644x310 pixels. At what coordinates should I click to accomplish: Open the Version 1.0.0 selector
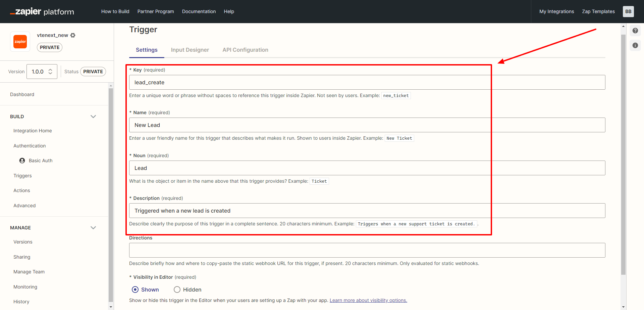click(x=42, y=72)
